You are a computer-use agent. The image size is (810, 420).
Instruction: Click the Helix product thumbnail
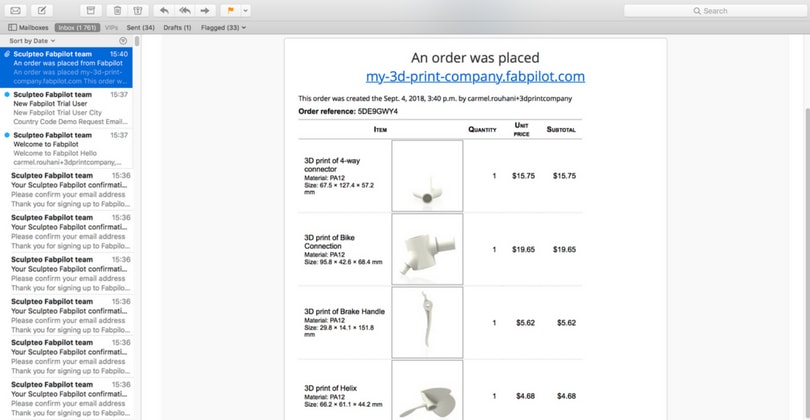pos(427,391)
